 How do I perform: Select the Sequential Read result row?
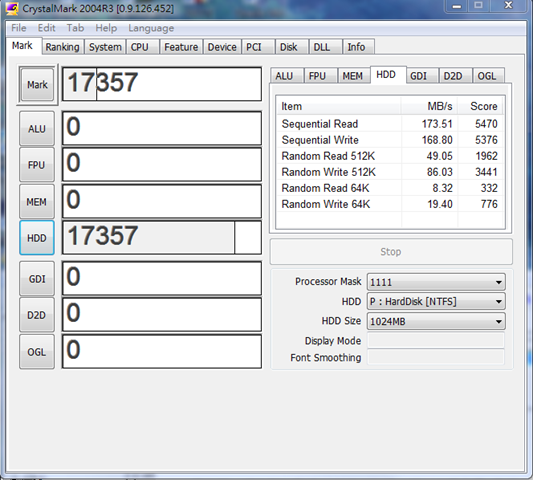390,124
